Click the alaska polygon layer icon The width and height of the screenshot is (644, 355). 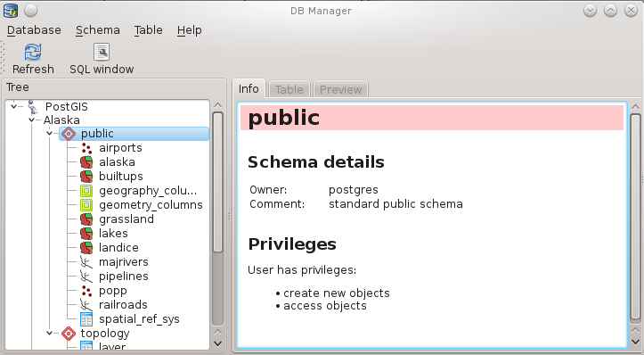(86, 162)
